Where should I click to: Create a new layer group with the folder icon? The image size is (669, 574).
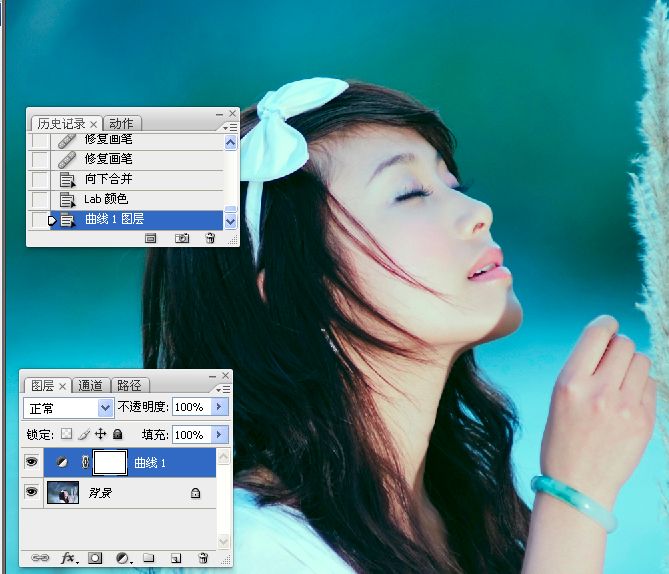[149, 557]
